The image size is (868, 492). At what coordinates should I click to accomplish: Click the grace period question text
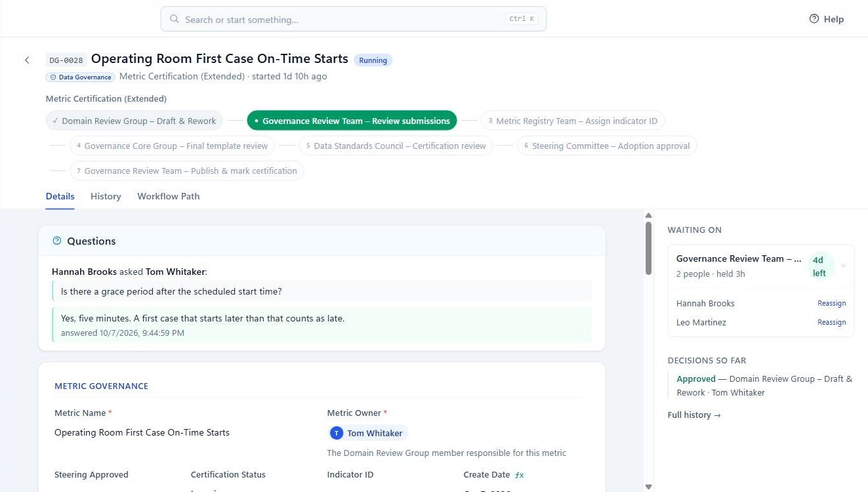click(x=171, y=291)
